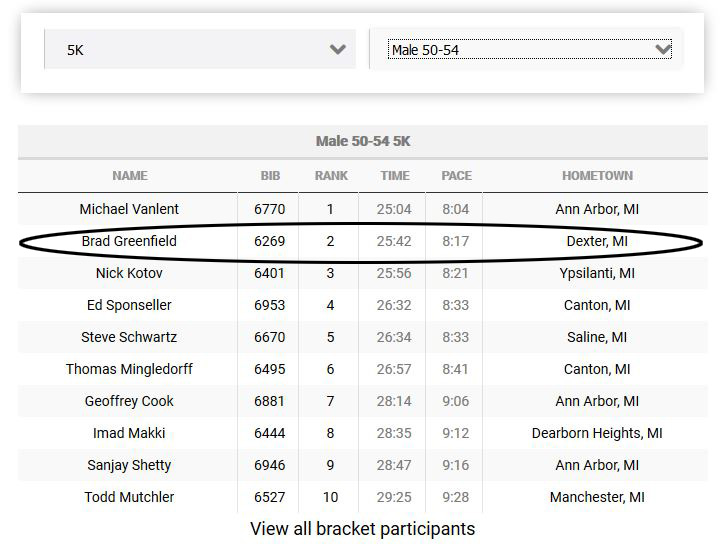Click Steve Schwartz in the table
The image size is (727, 554).
130,337
